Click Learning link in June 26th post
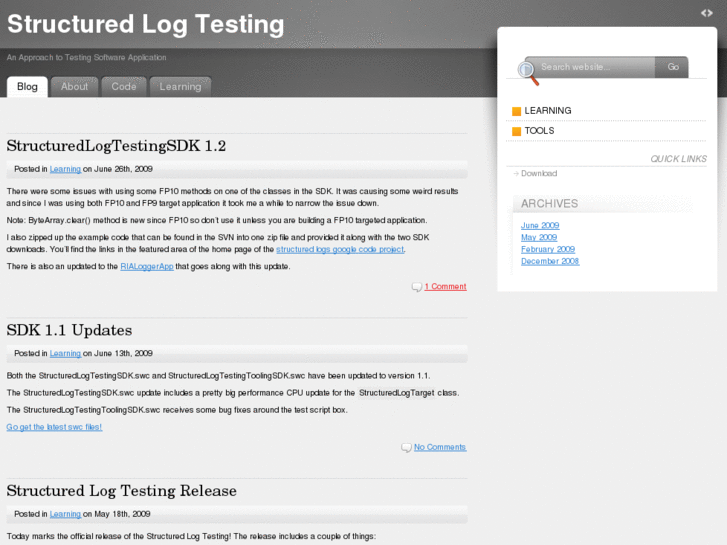This screenshot has width=727, height=545. click(x=65, y=169)
